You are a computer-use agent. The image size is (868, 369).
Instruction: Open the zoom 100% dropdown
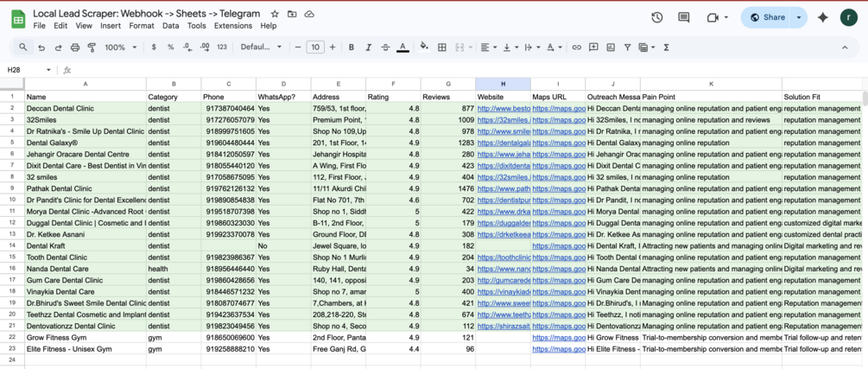click(121, 48)
